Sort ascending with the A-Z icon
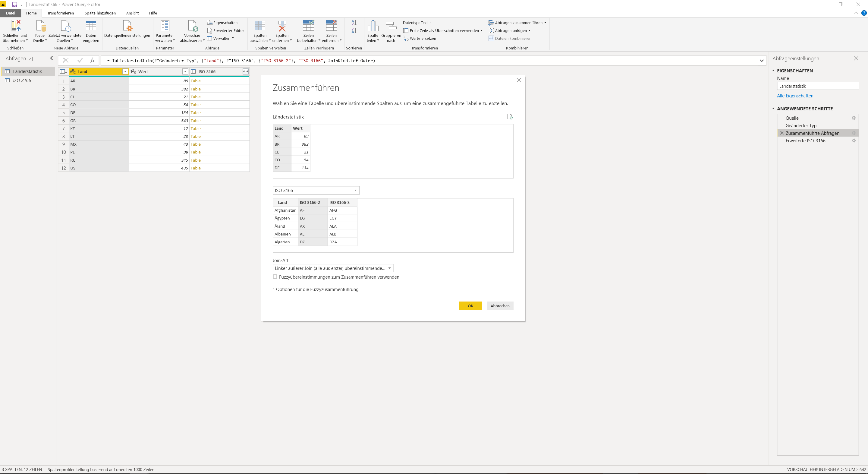This screenshot has height=474, width=868. coord(354,23)
